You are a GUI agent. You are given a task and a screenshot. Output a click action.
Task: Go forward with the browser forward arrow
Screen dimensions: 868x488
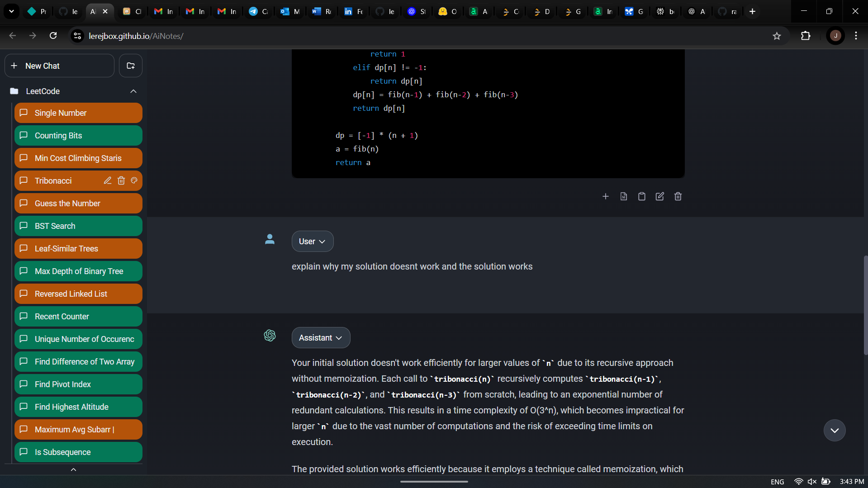[33, 36]
